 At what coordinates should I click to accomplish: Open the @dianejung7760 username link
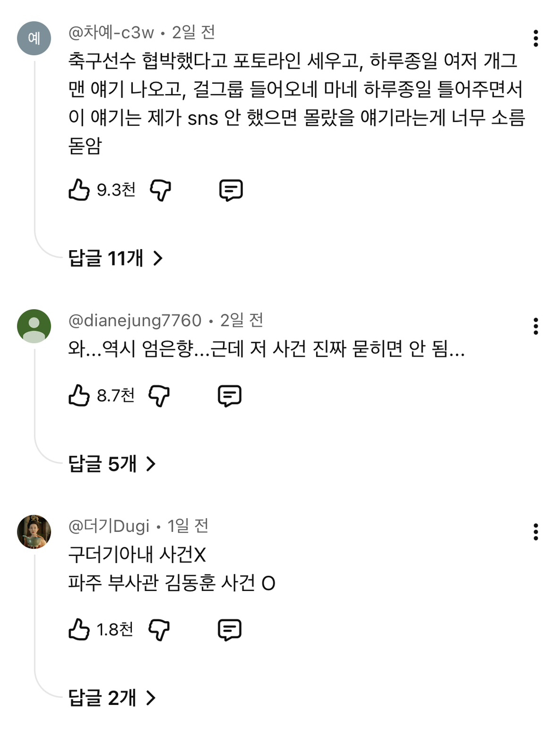pos(135,320)
